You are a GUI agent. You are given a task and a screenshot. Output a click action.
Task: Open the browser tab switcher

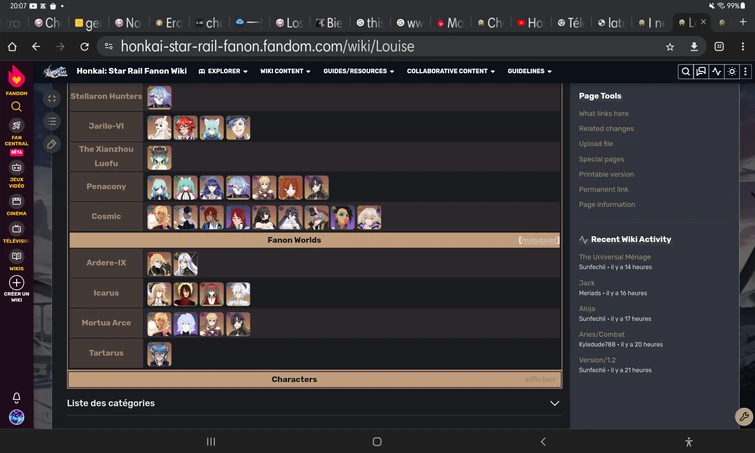(x=719, y=47)
